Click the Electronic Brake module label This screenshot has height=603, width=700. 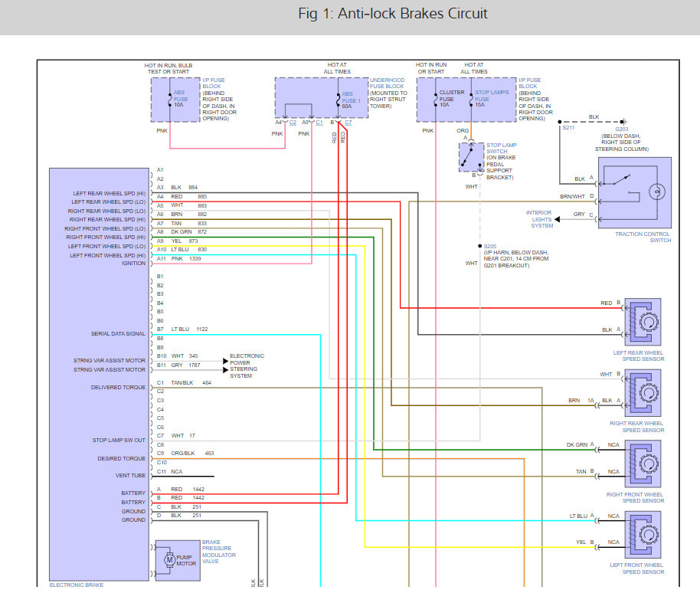pyautogui.click(x=77, y=585)
